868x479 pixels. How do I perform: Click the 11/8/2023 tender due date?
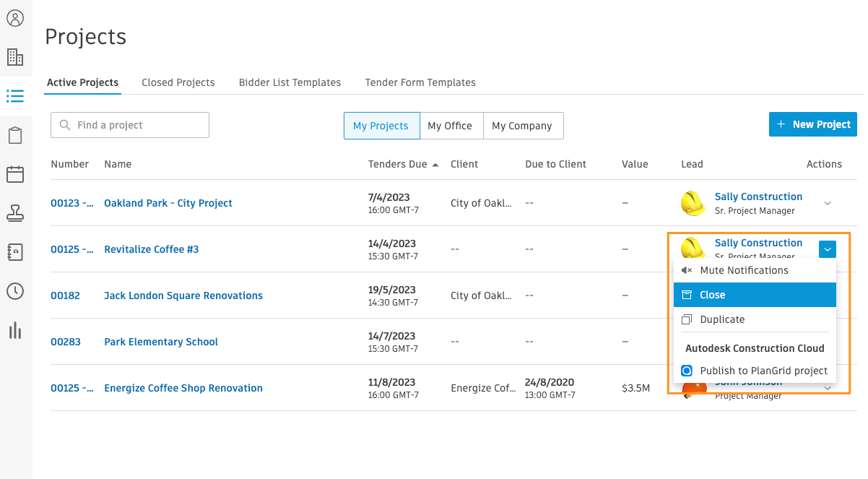[392, 382]
